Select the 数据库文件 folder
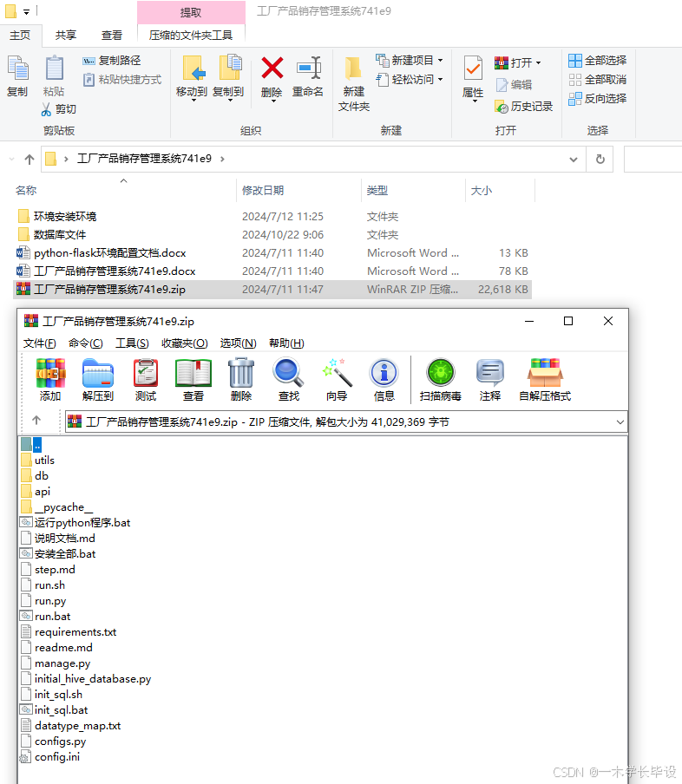The height and width of the screenshot is (784, 682). coord(60,235)
